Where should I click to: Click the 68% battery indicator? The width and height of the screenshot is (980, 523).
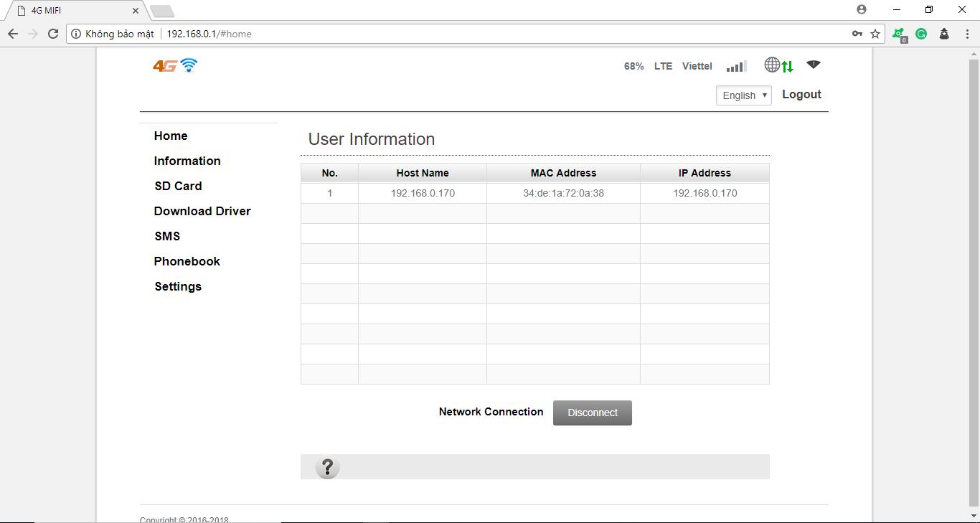tap(633, 66)
